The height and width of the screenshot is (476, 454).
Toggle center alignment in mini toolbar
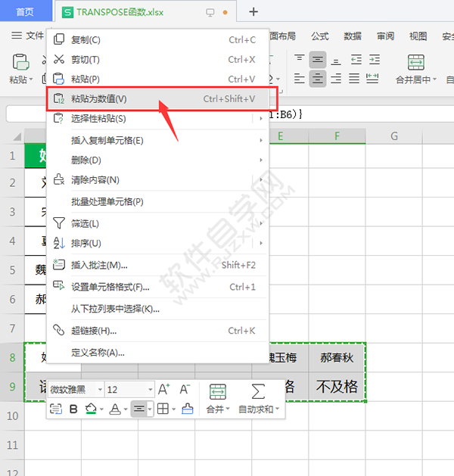[x=139, y=409]
